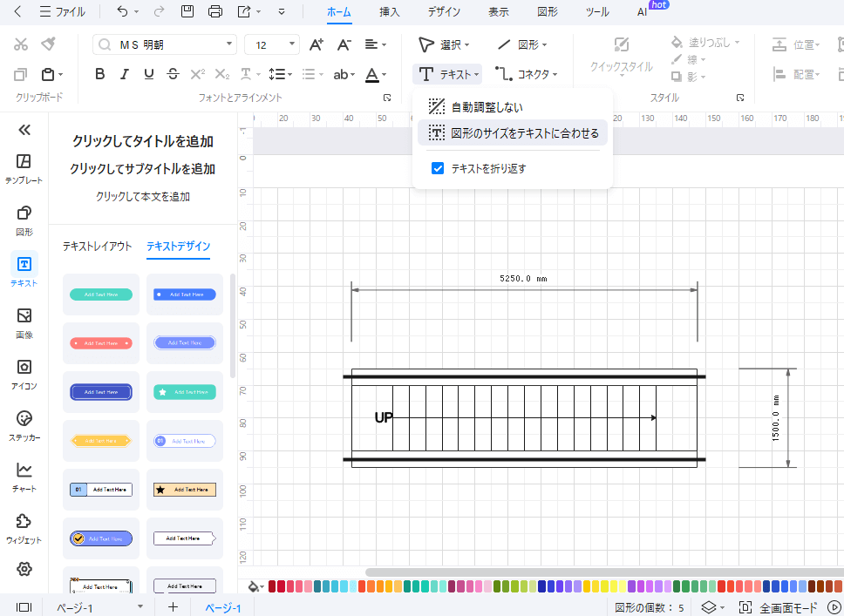Add a new page with plus button
Image resolution: width=844 pixels, height=616 pixels.
click(173, 607)
